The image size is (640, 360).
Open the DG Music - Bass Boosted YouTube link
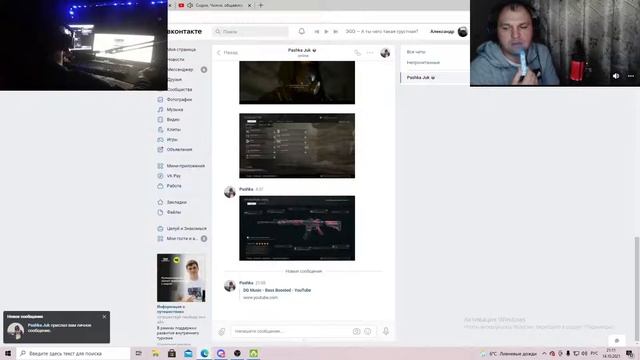pos(277,290)
